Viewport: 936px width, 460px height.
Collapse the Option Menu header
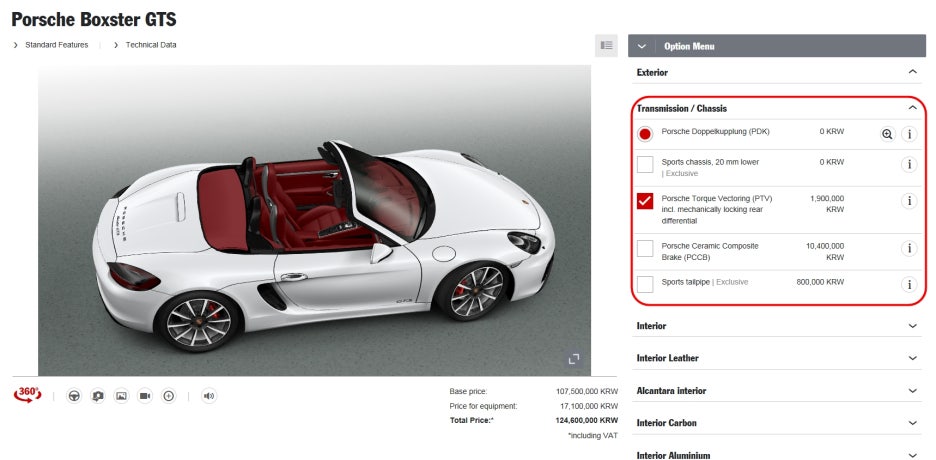(x=777, y=46)
